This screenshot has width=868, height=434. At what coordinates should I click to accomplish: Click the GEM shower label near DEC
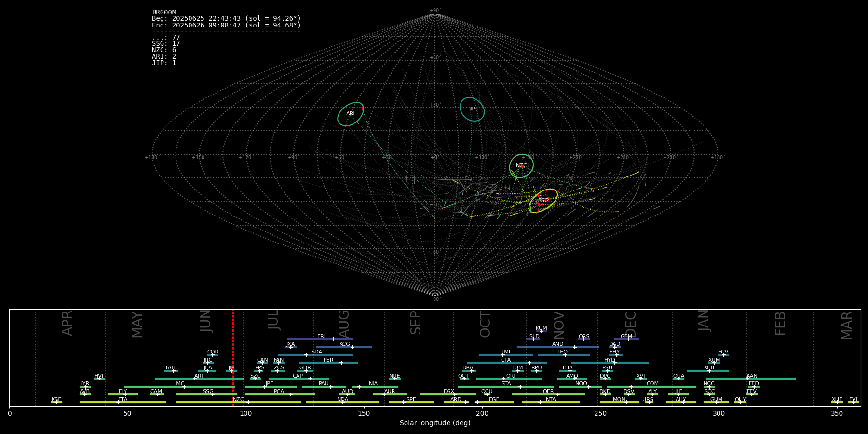point(626,337)
